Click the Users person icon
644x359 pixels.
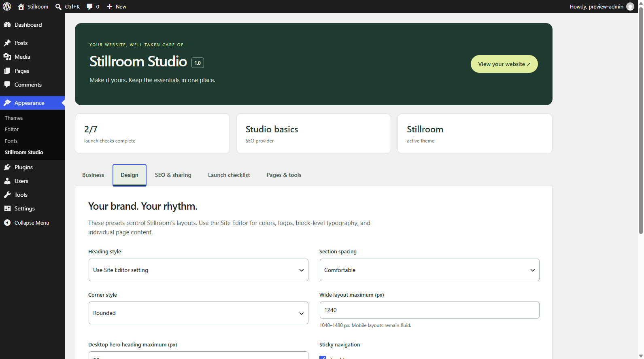(x=7, y=181)
